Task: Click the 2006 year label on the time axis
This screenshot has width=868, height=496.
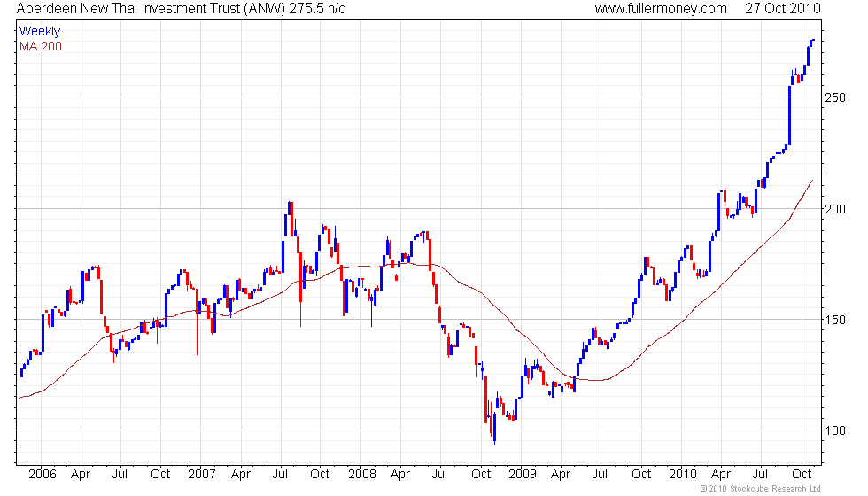Action: point(43,474)
